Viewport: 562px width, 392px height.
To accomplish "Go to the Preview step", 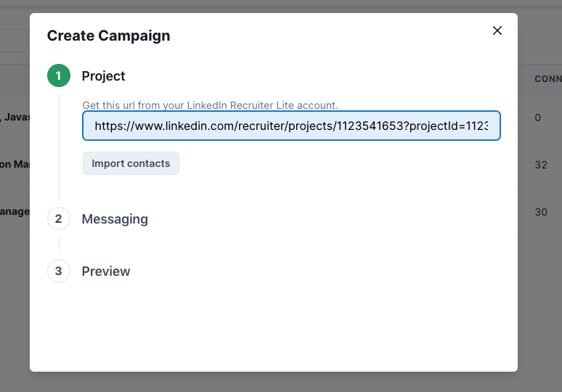I will pyautogui.click(x=106, y=271).
